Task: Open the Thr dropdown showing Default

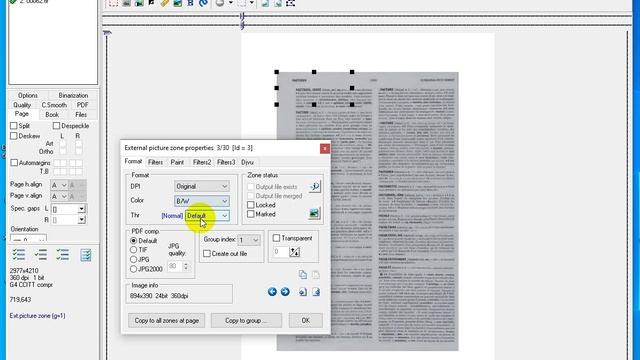Action: 207,216
